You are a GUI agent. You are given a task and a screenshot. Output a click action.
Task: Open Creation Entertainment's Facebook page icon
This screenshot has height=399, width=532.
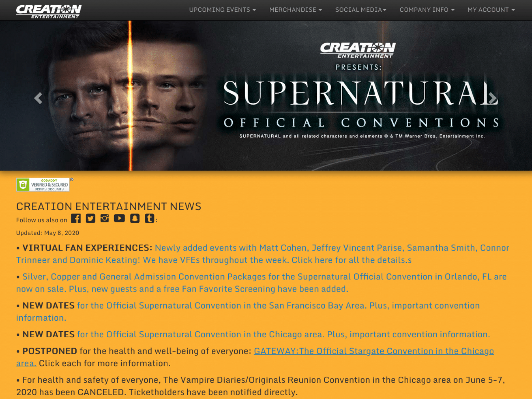[x=76, y=218]
